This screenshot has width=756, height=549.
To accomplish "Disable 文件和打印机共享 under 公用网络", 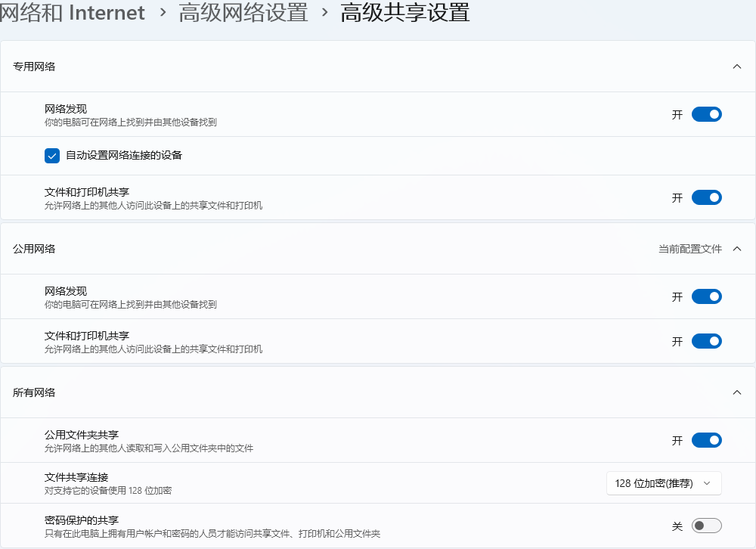I will click(706, 342).
